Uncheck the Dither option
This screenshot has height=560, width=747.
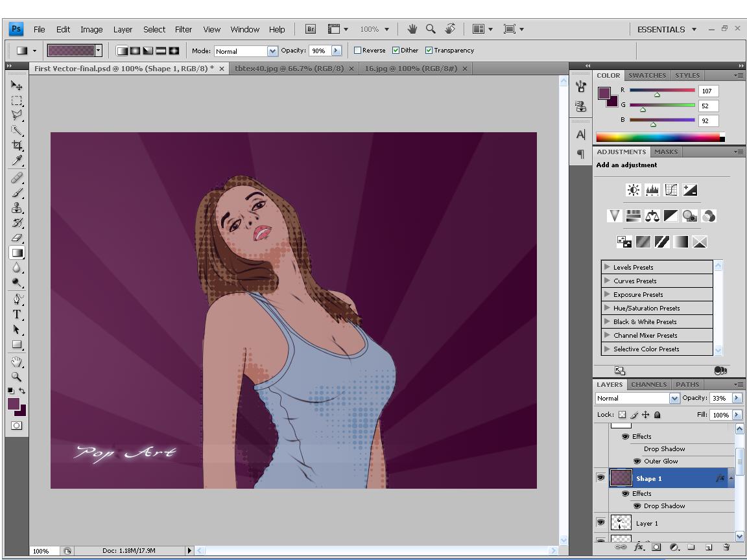click(396, 51)
